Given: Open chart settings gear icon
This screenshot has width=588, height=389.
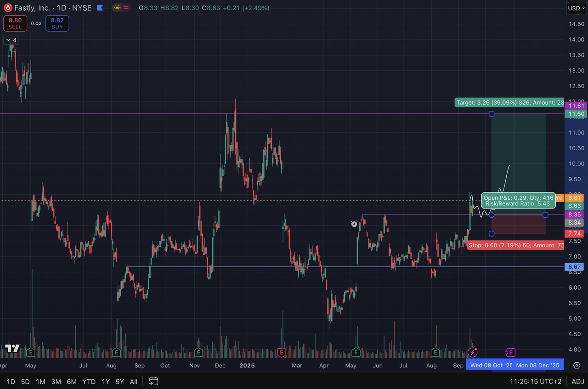Looking at the screenshot, I should (x=577, y=365).
